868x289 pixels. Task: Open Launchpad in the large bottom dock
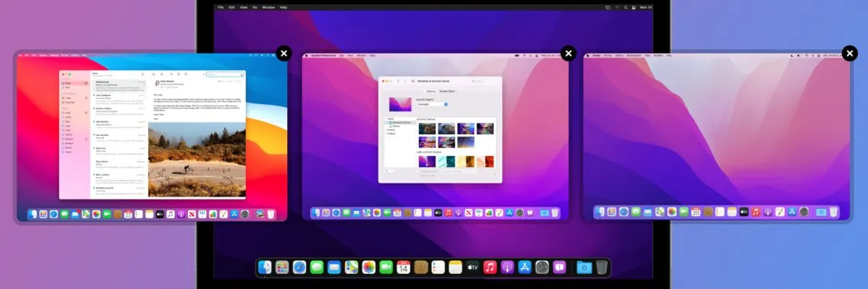282,267
